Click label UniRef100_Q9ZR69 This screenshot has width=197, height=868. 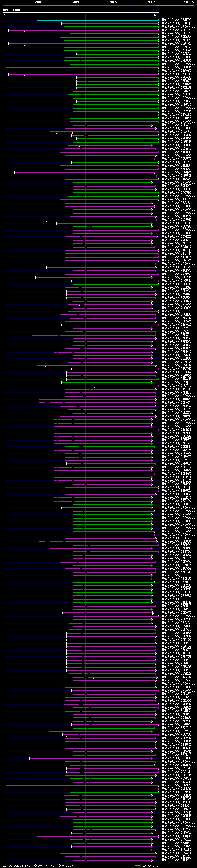pos(177,88)
